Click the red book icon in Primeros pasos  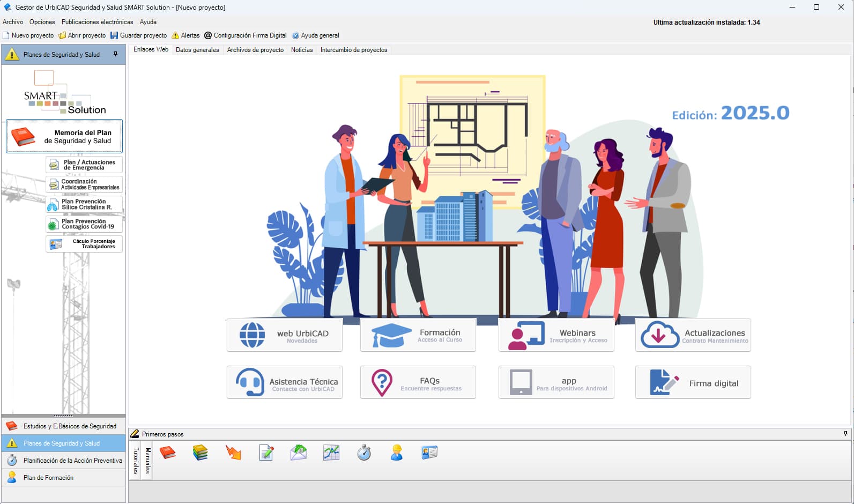point(168,453)
